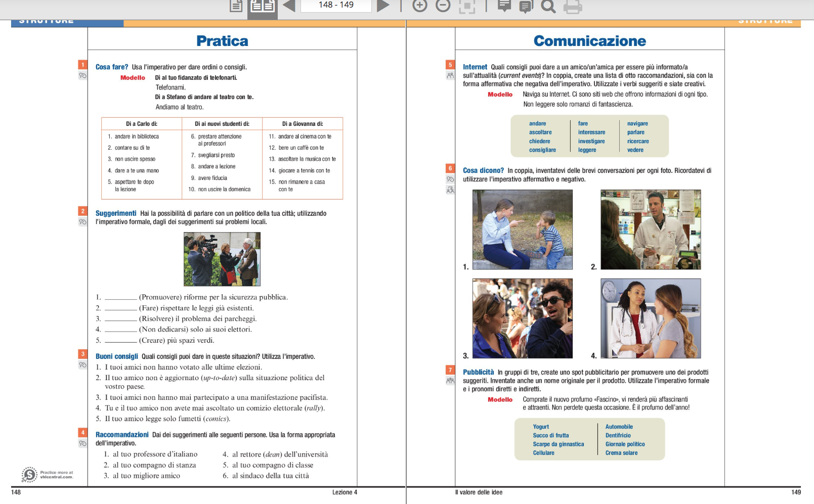Print the current page spread
This screenshot has width=814, height=504.
coord(573,7)
